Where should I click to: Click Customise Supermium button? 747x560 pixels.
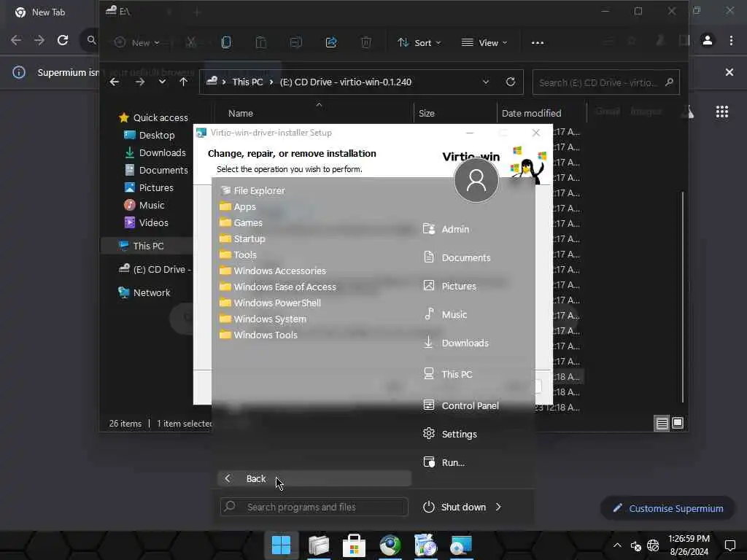tap(667, 508)
